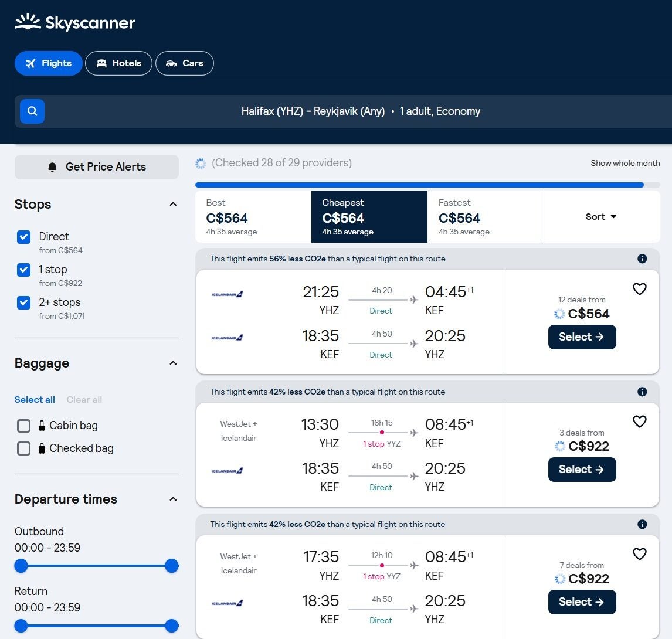Click heart icon on 17:35 departure flight
The width and height of the screenshot is (672, 639).
[639, 554]
